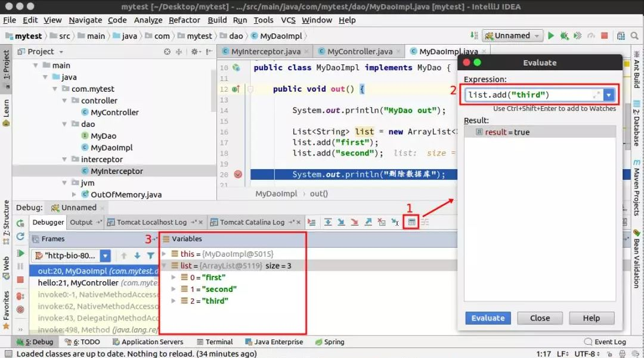Screen dimensions: 644x358
Task: Open the VCS menu
Action: tap(288, 20)
